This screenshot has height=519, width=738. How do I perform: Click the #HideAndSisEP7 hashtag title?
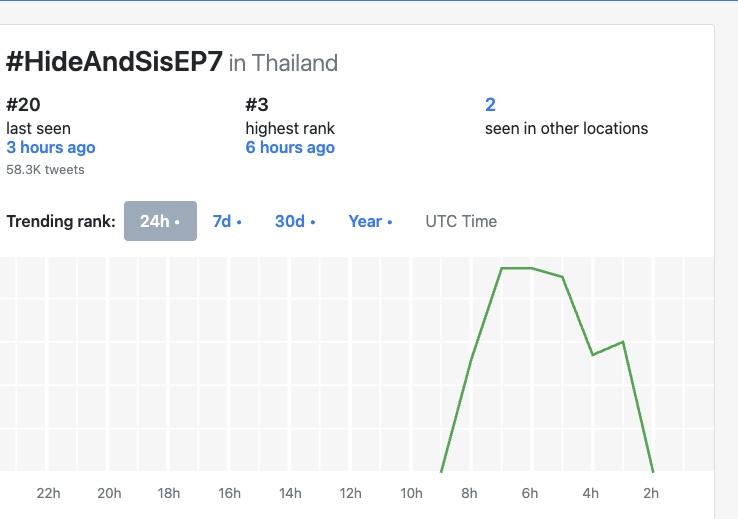114,62
